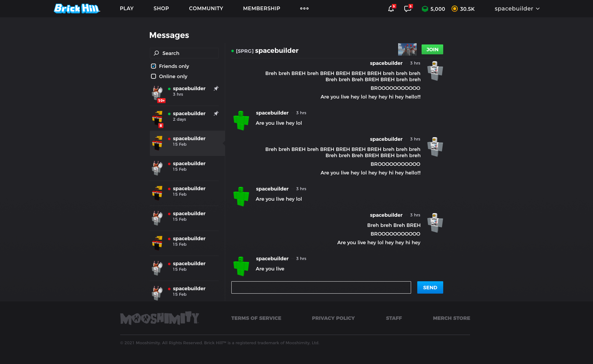Click the JOIN button for SPRG clan
Screen dimensions: 593x364
(431, 49)
